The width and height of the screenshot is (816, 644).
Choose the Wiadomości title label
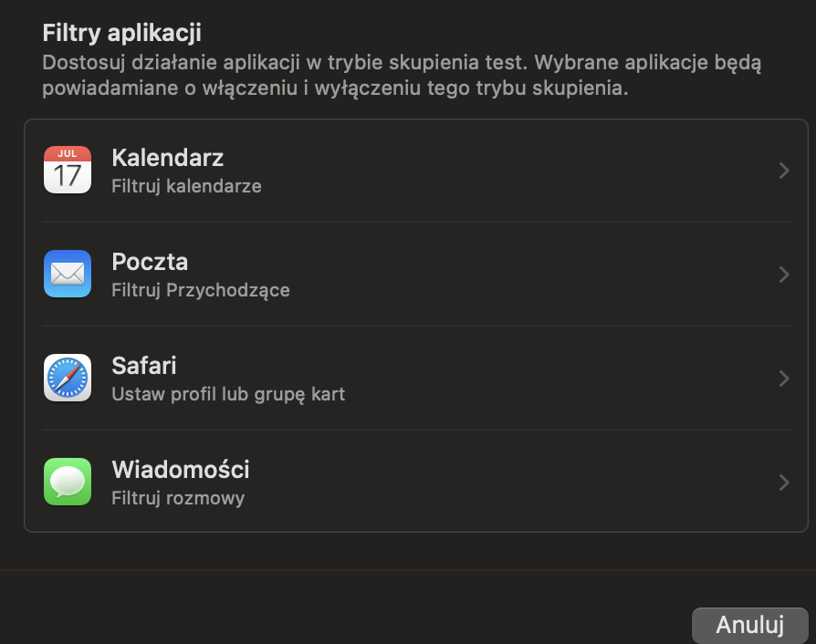tap(180, 470)
